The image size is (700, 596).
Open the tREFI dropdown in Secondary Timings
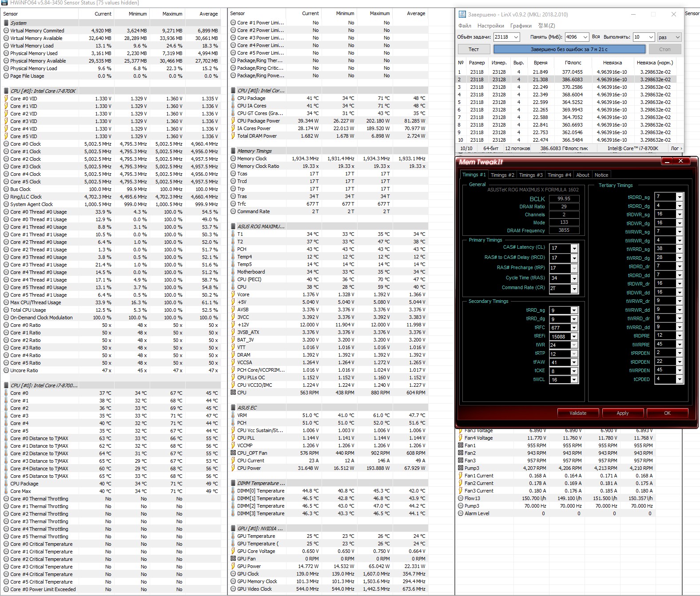[574, 337]
